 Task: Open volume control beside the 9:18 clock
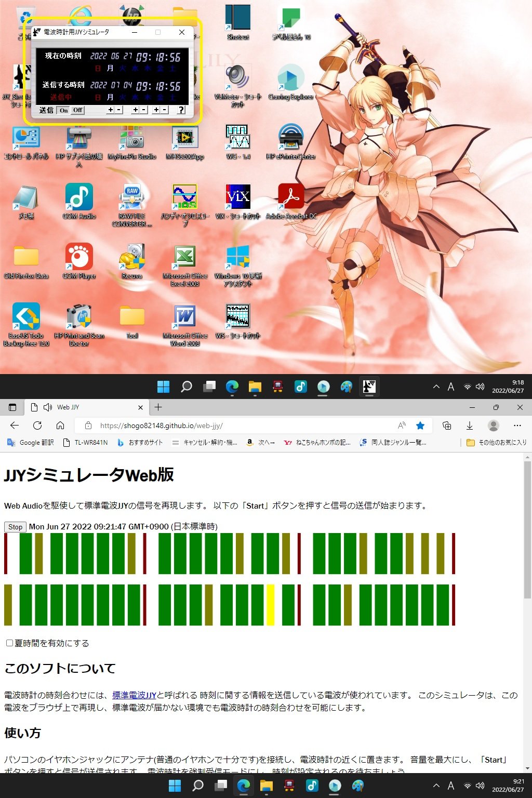480,387
